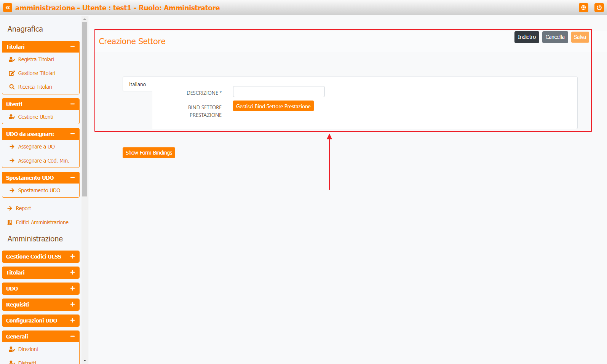Image resolution: width=607 pixels, height=364 pixels.
Task: Click the power logout icon
Action: 599,8
